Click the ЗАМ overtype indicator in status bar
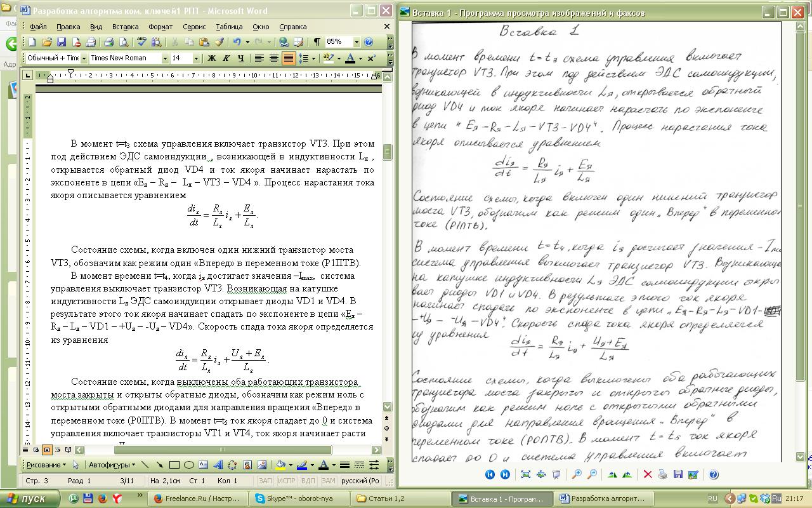This screenshot has width=812, height=508. (x=327, y=481)
